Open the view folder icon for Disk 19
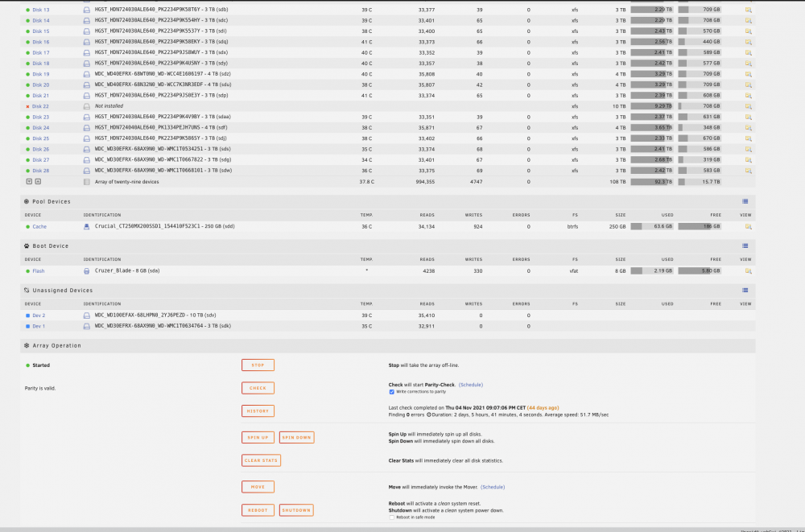805x532 pixels. coord(748,74)
